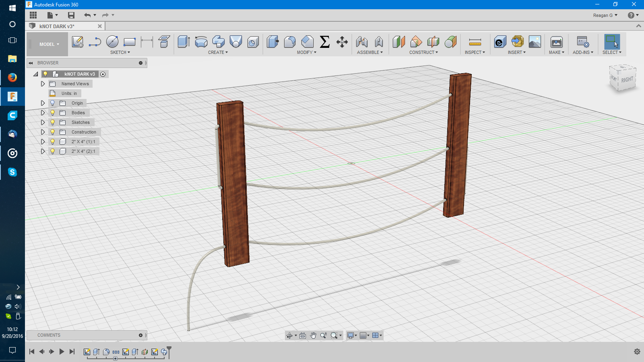
Task: Toggle visibility bulb of kNOT DARK v3 root
Action: [x=45, y=74]
